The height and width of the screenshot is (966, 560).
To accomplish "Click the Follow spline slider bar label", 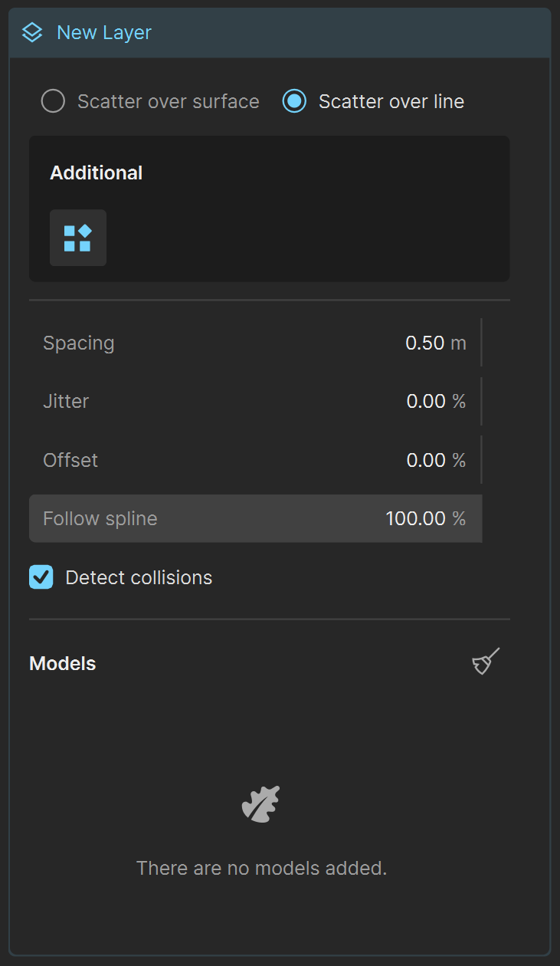I will 100,518.
